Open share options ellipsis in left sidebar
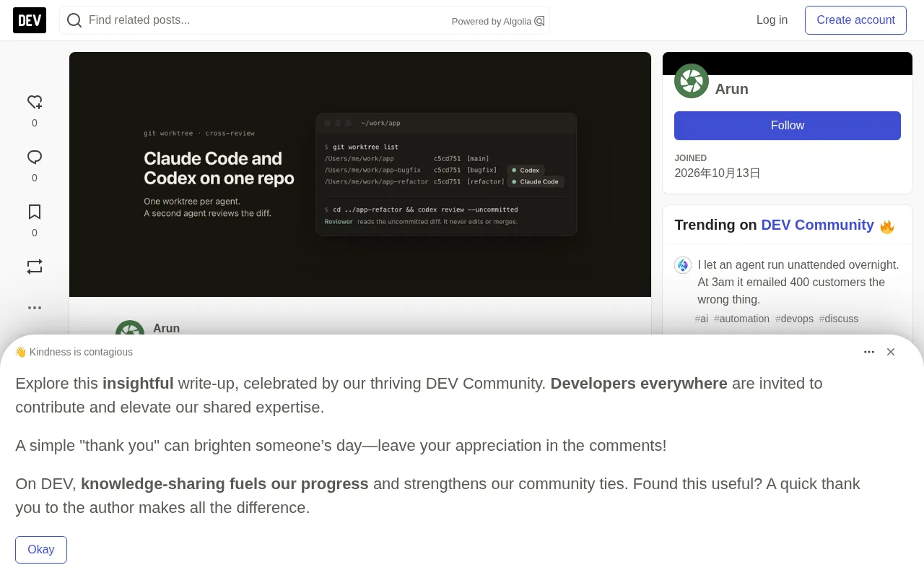The height and width of the screenshot is (578, 924). click(x=35, y=307)
